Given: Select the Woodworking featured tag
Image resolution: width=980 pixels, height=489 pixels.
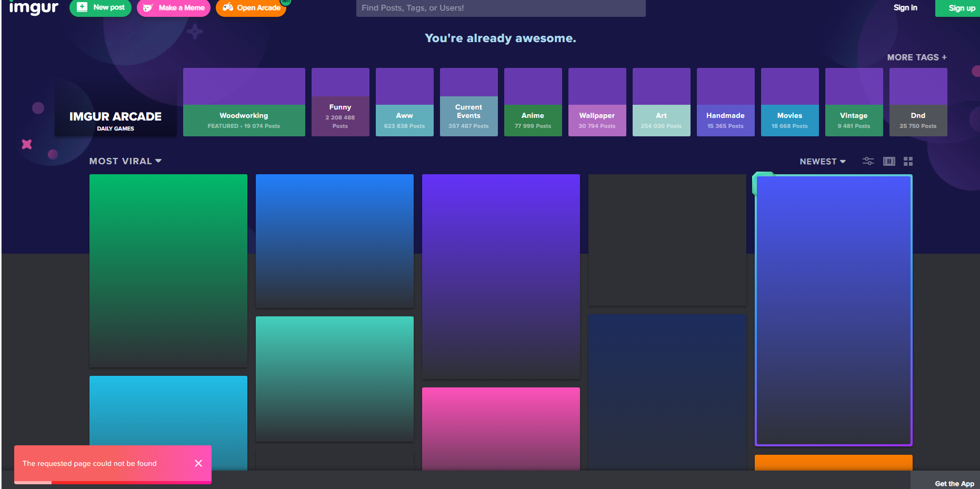Looking at the screenshot, I should click(244, 102).
